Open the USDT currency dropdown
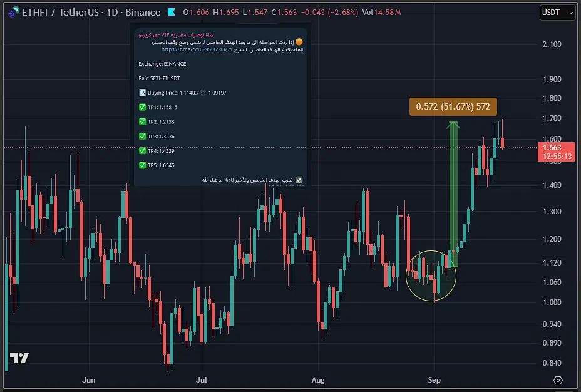Image resolution: width=581 pixels, height=392 pixels. 557,13
